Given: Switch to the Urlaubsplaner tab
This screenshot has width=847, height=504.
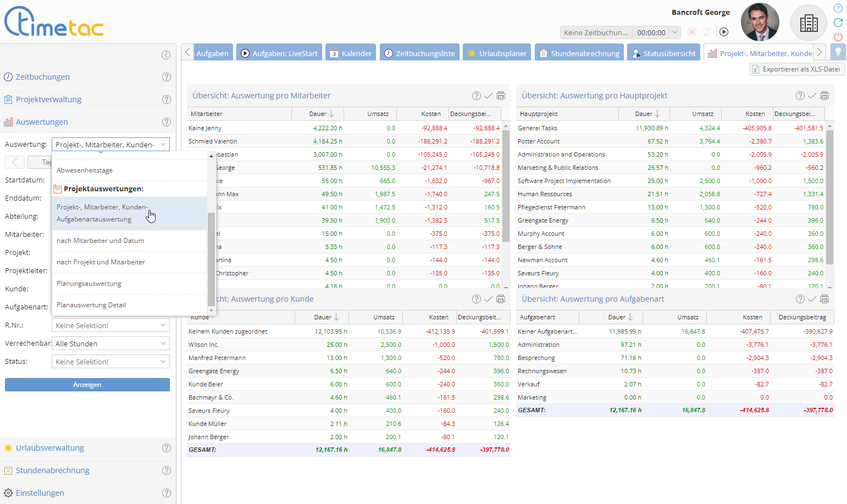Looking at the screenshot, I should pyautogui.click(x=497, y=53).
